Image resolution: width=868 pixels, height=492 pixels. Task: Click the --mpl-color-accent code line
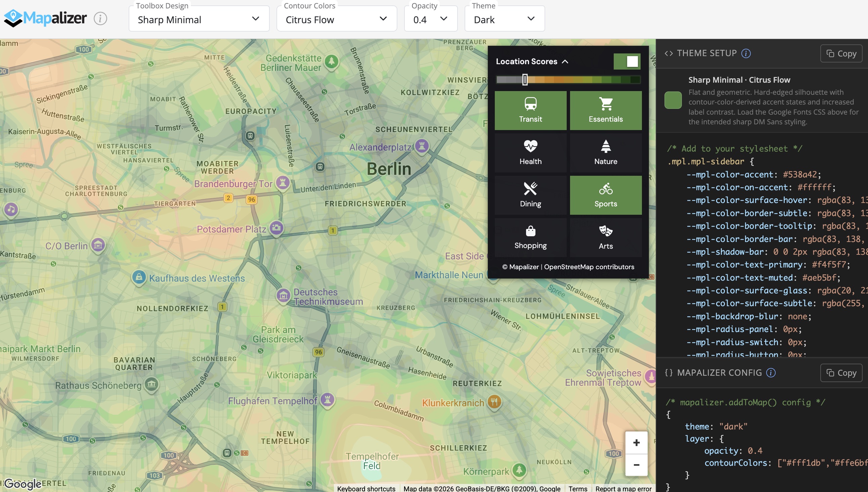click(x=753, y=175)
